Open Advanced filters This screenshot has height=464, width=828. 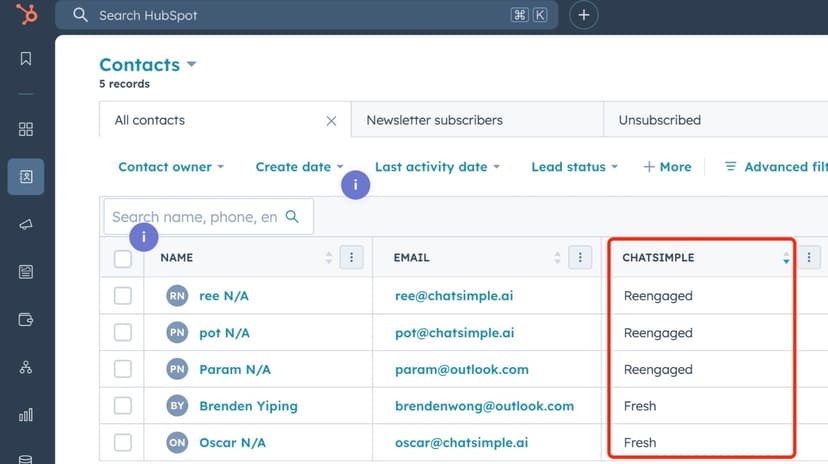776,167
